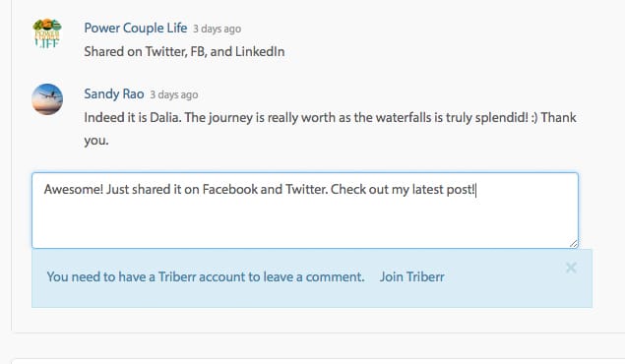Viewport: 625px width, 364px height.
Task: Place cursor after 'latest post!' in comment box
Action: point(476,190)
